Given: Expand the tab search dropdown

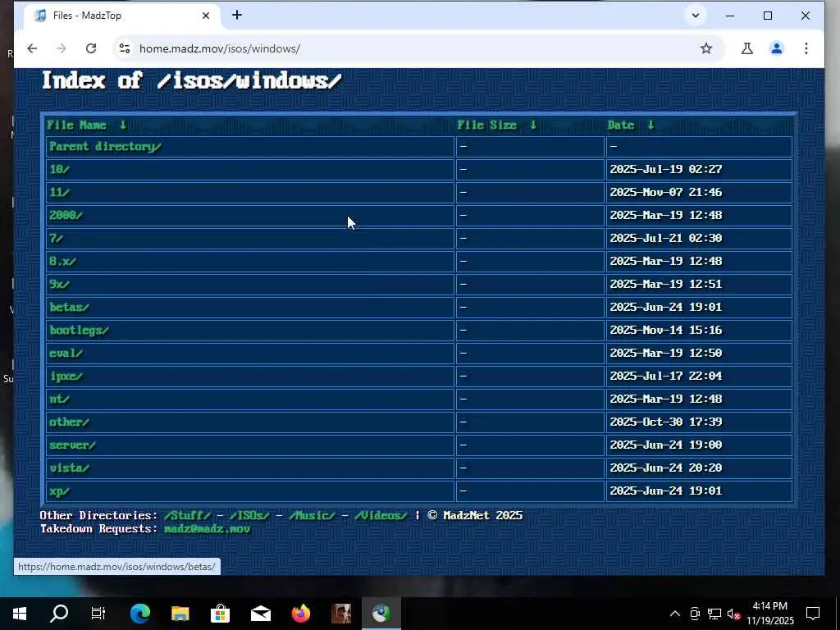Looking at the screenshot, I should [696, 16].
